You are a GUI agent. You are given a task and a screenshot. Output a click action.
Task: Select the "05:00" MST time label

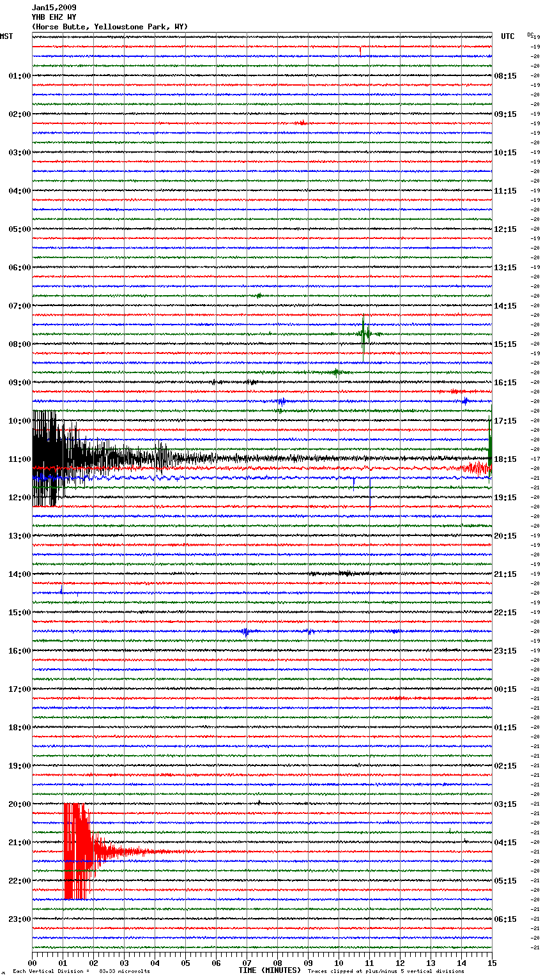pyautogui.click(x=20, y=229)
